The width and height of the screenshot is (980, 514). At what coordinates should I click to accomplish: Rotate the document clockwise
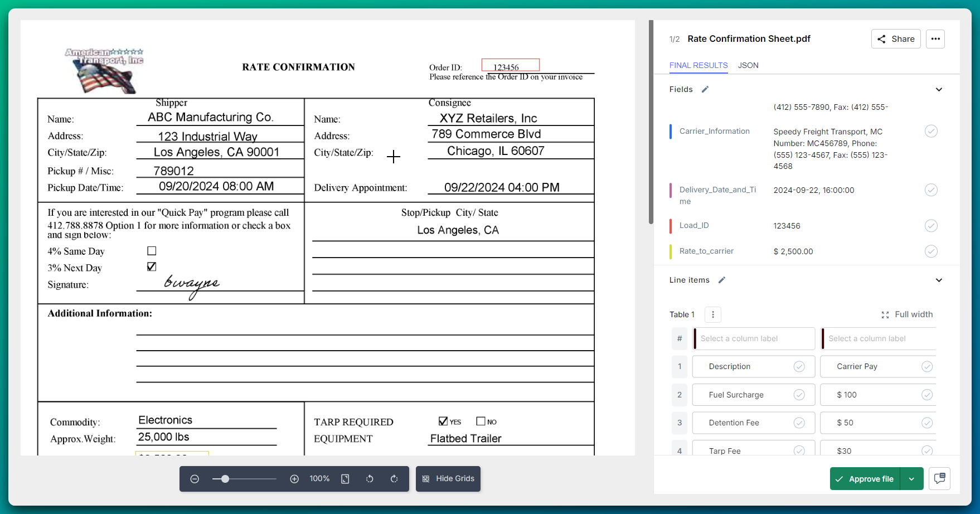394,478
